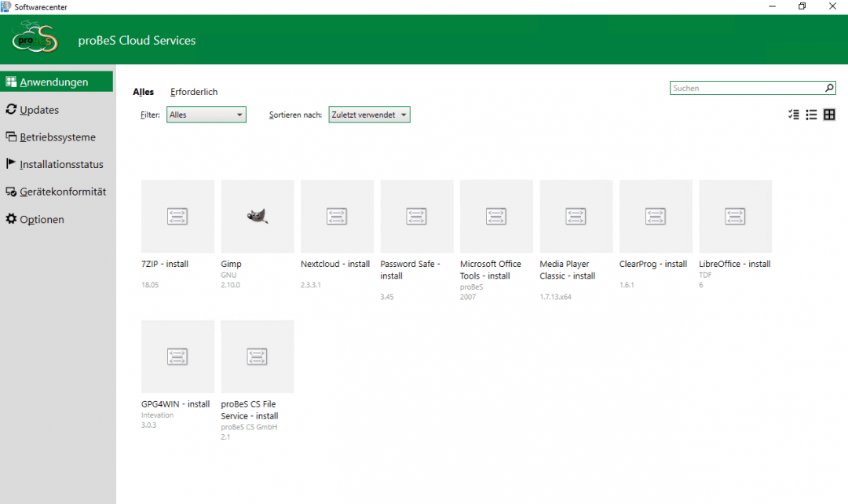This screenshot has width=848, height=504.
Task: Click proBeS CS File Service label
Action: click(250, 410)
